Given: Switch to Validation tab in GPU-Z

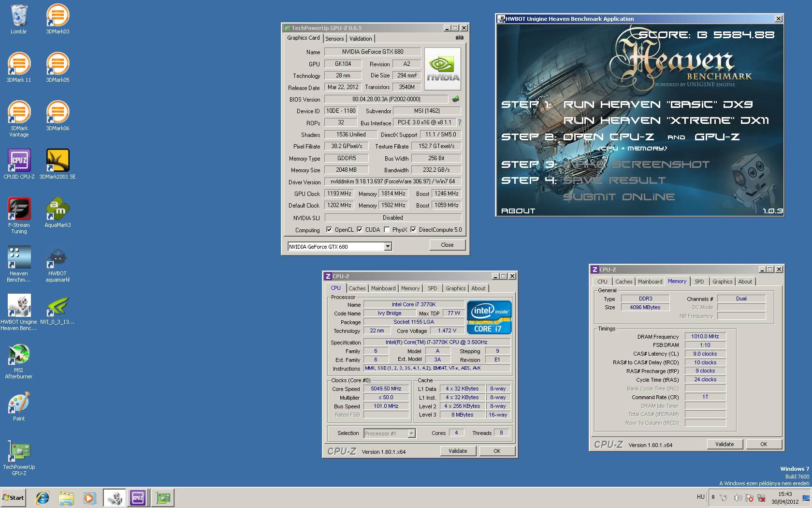Looking at the screenshot, I should [x=361, y=39].
